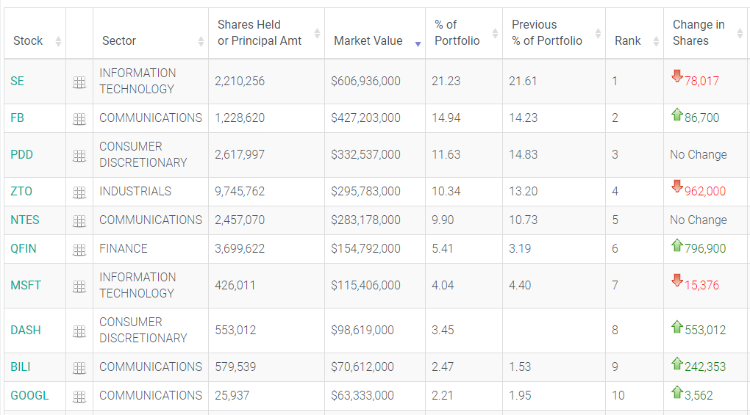
Task: Open the SE stock link
Action: [x=17, y=81]
